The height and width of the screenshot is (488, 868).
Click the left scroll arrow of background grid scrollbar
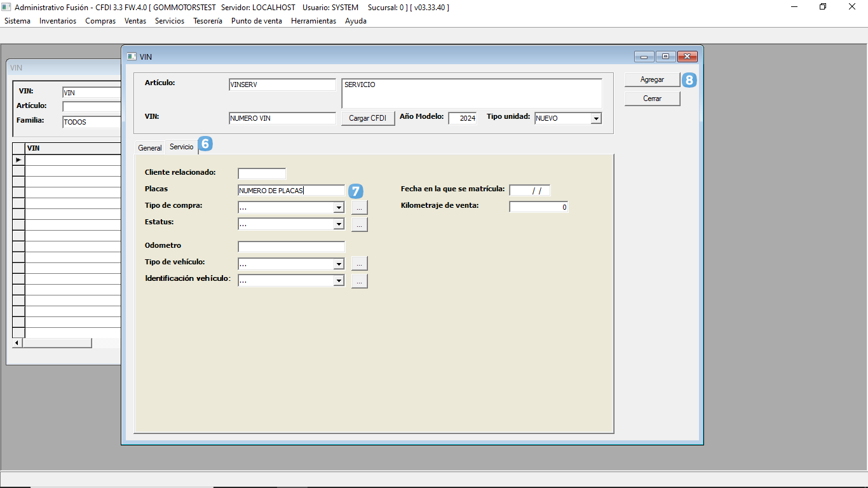[17, 343]
